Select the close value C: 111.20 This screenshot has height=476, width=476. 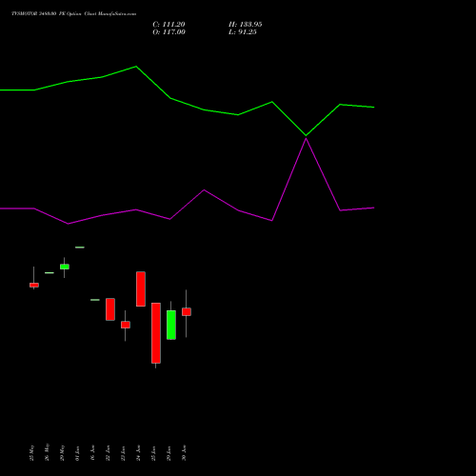click(169, 25)
